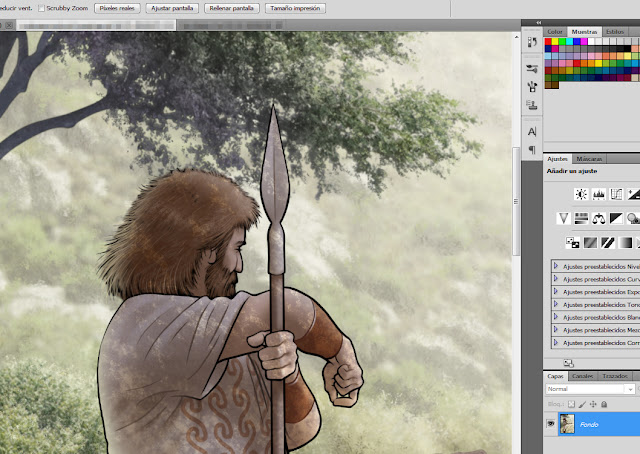Screen dimensions: 640x454
Task: Pick the magenta swatch
Action: [x=584, y=41]
